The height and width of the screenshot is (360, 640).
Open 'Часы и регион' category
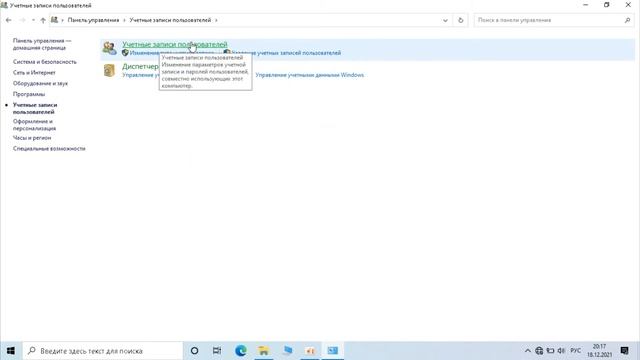[32, 138]
